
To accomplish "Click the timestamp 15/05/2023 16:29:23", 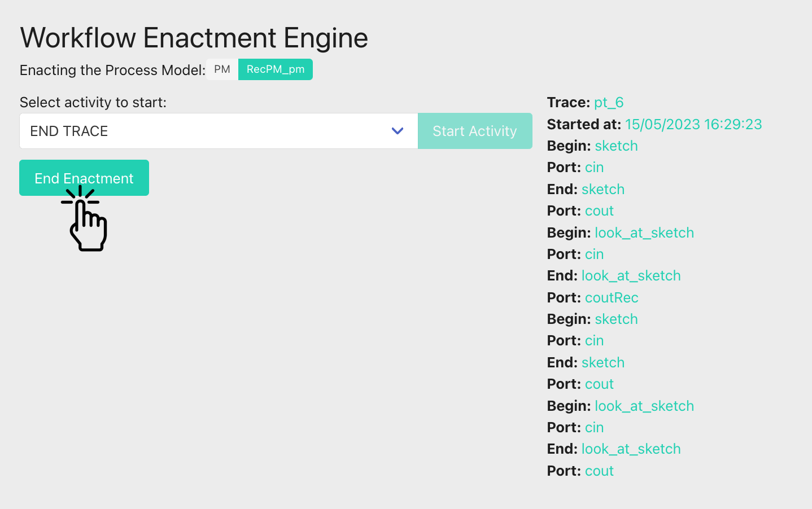I will 693,124.
